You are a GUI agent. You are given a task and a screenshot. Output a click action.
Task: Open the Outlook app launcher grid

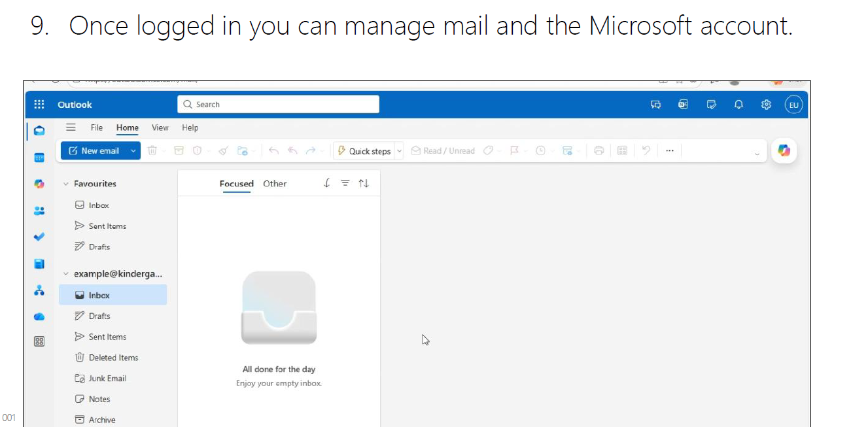39,105
